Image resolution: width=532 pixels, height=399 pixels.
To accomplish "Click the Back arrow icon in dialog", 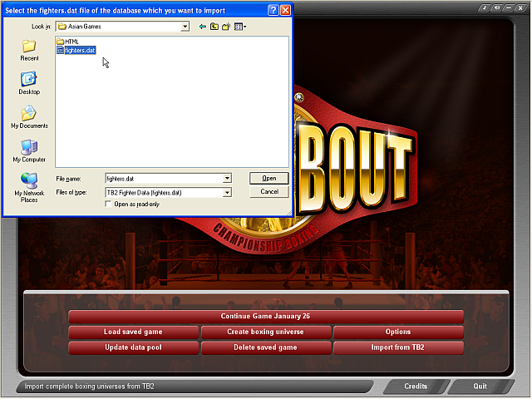I will pyautogui.click(x=203, y=27).
